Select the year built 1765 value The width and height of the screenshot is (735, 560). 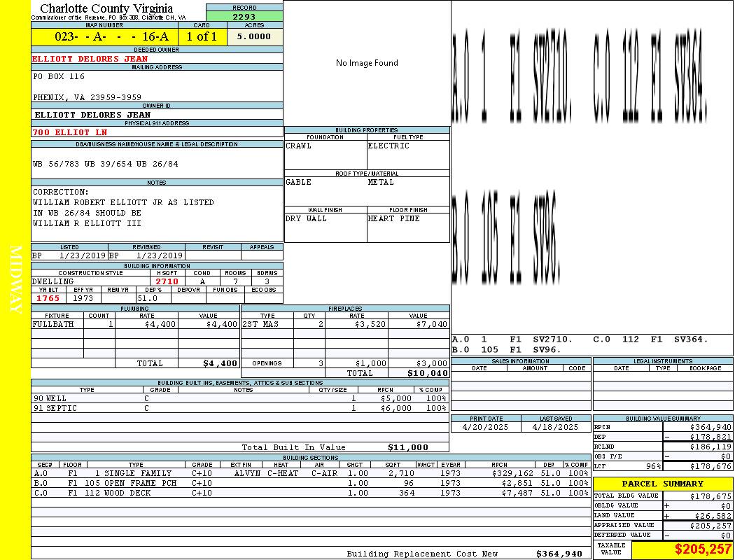[x=48, y=298]
